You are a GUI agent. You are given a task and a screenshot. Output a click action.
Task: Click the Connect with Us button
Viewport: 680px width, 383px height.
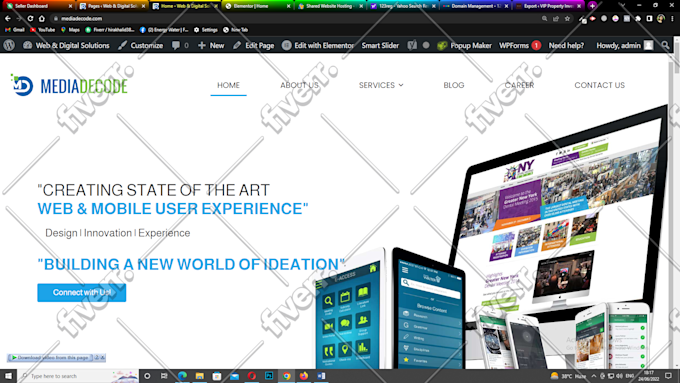82,292
